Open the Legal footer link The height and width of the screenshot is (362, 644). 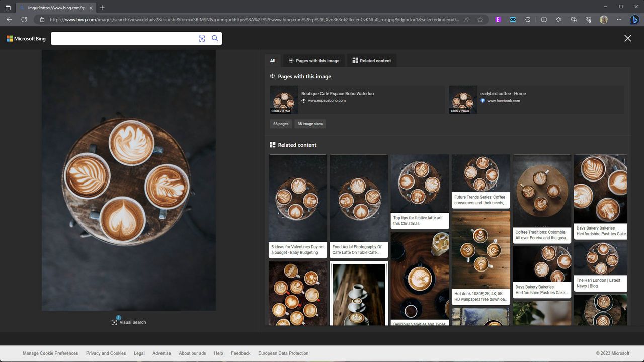pyautogui.click(x=139, y=353)
